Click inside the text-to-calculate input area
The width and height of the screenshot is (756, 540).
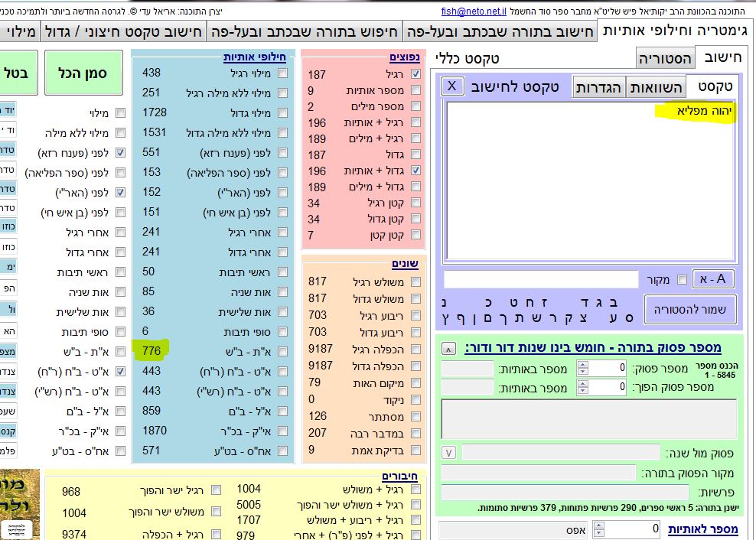(x=589, y=184)
